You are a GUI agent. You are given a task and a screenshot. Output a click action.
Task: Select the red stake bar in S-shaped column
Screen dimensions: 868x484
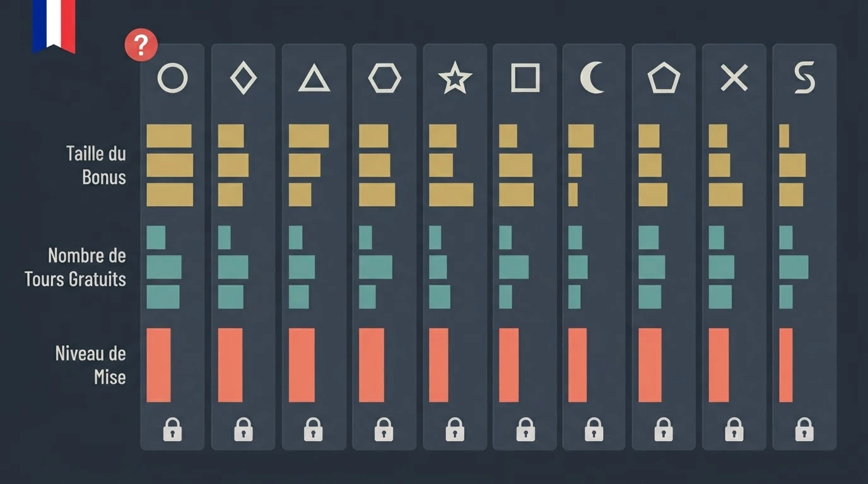pyautogui.click(x=786, y=365)
